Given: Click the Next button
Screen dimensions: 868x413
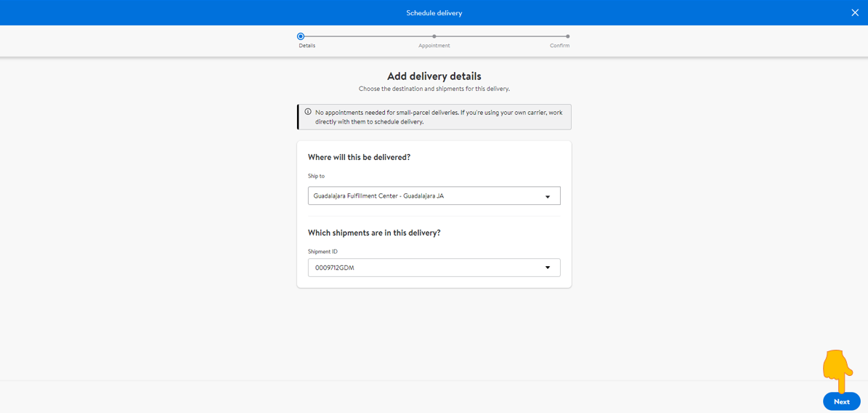Looking at the screenshot, I should pos(841,401).
